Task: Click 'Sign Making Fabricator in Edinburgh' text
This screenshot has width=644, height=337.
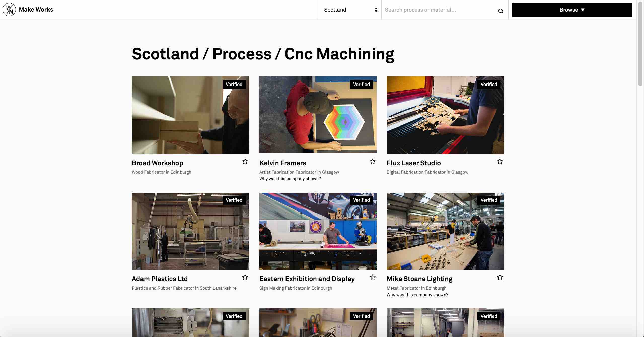Action: (296, 288)
